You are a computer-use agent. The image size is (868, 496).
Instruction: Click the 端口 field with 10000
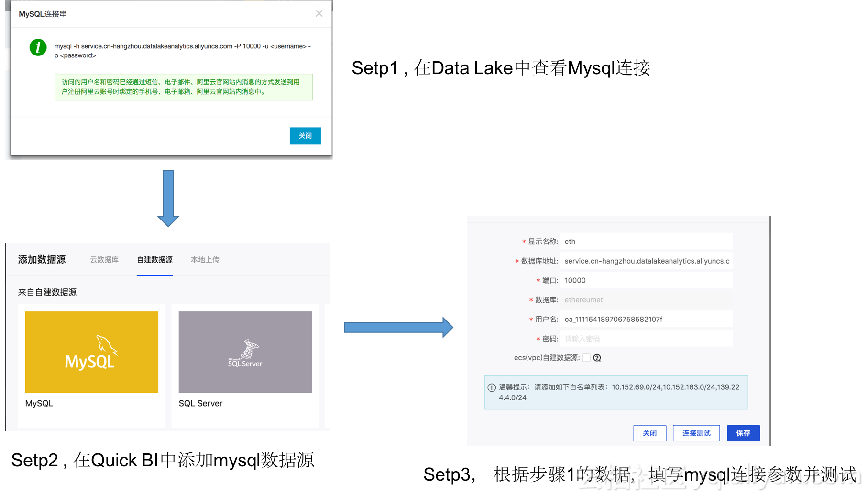(646, 280)
